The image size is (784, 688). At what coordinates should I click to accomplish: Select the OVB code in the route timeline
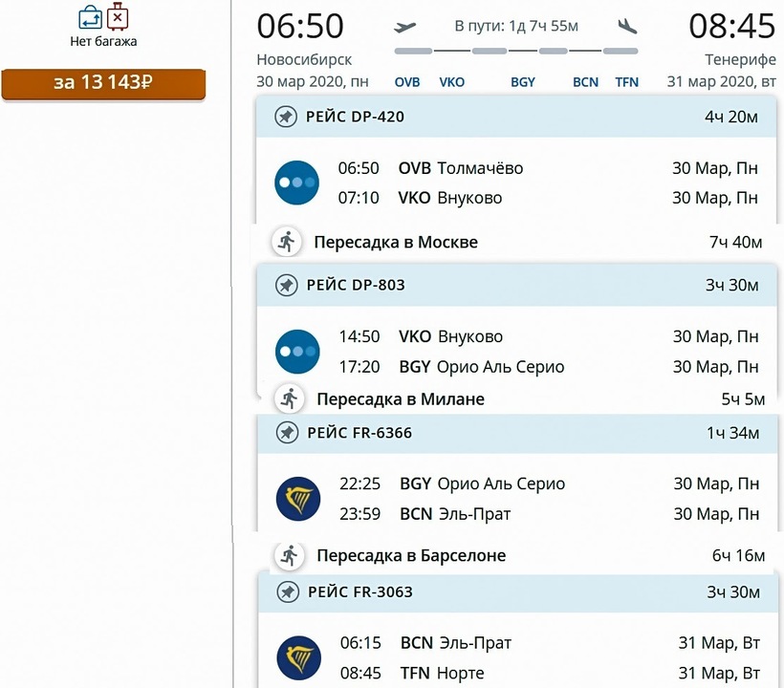pyautogui.click(x=407, y=82)
